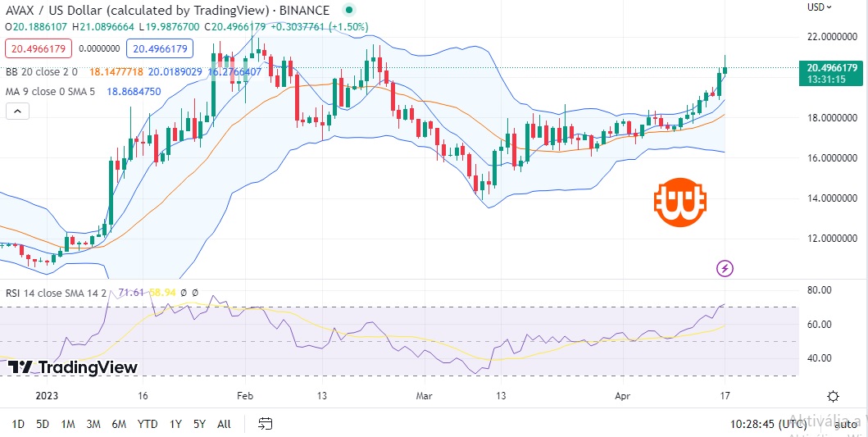Select the All time range
The height and width of the screenshot is (437, 868).
click(x=224, y=424)
